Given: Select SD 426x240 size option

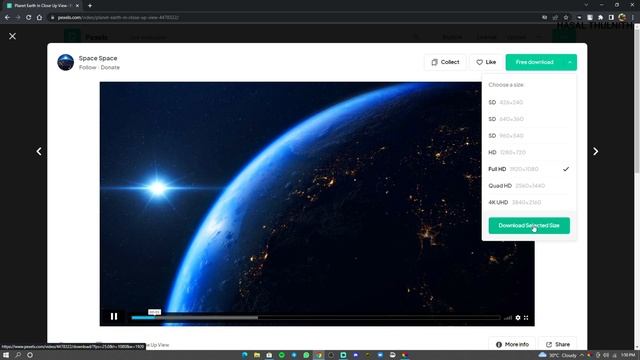Looking at the screenshot, I should [529, 102].
